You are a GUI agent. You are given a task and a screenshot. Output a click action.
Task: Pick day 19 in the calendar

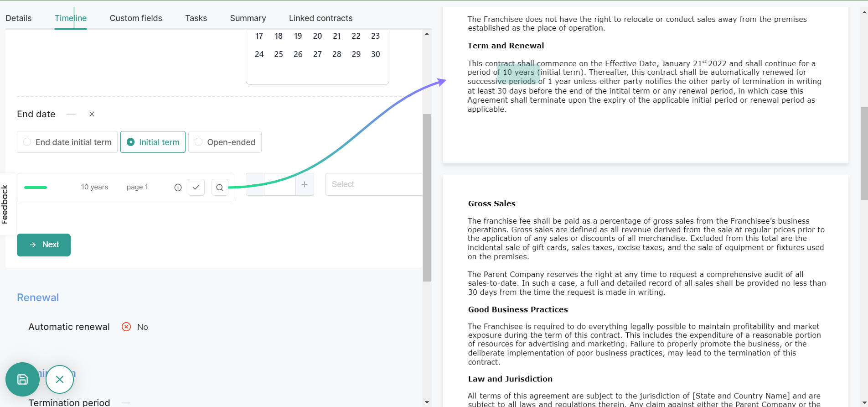[298, 36]
